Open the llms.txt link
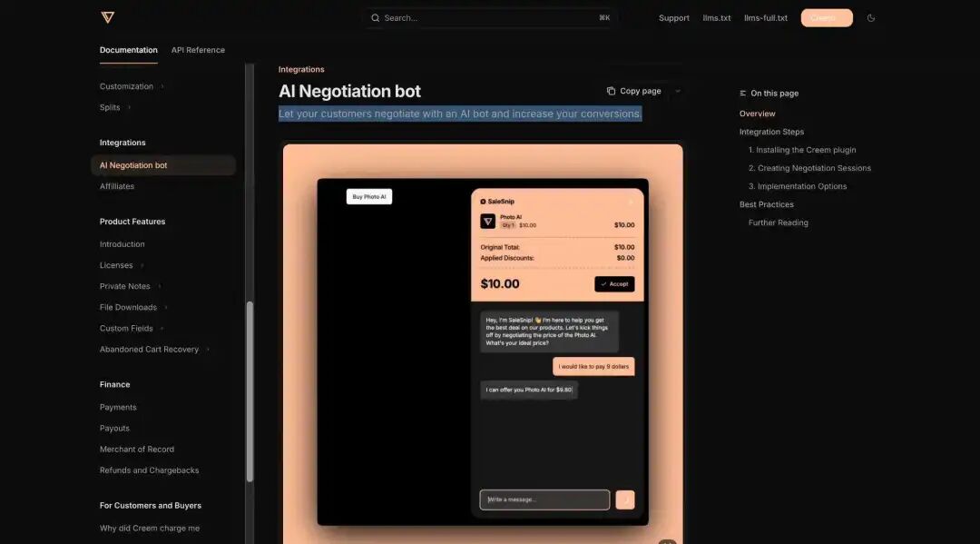This screenshot has width=980, height=544. point(716,18)
